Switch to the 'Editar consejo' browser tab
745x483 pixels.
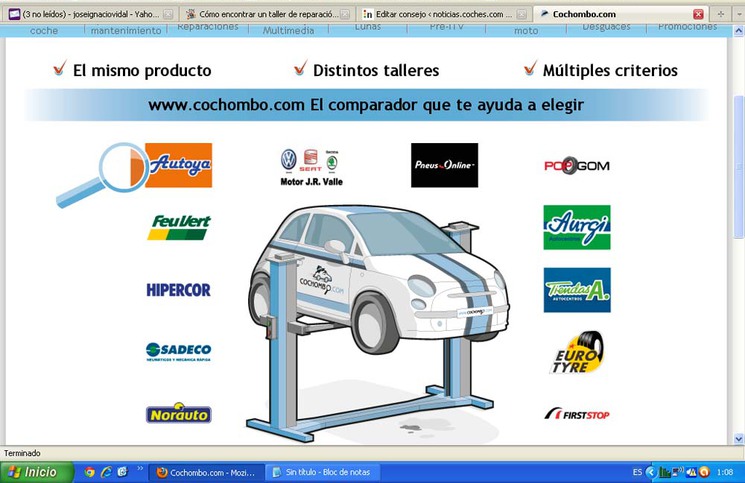[443, 14]
